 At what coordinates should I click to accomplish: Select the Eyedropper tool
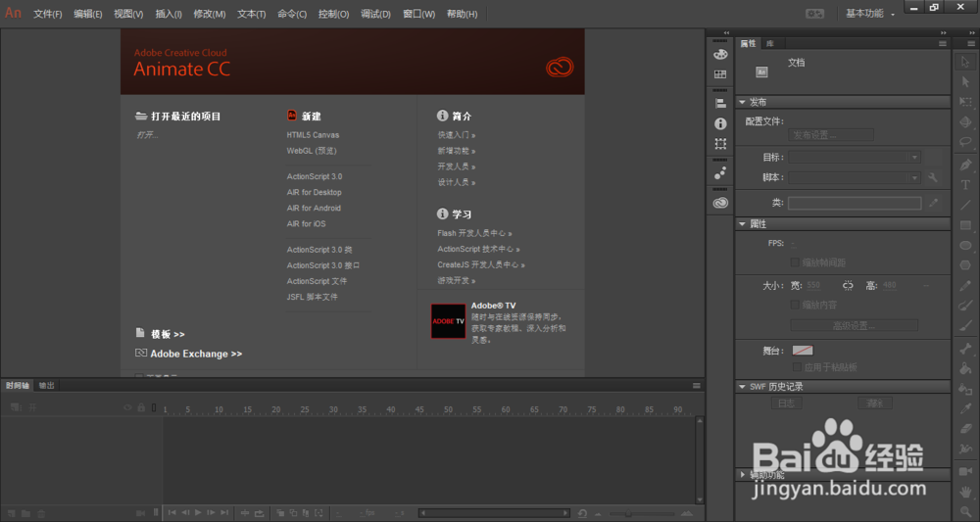pos(965,409)
